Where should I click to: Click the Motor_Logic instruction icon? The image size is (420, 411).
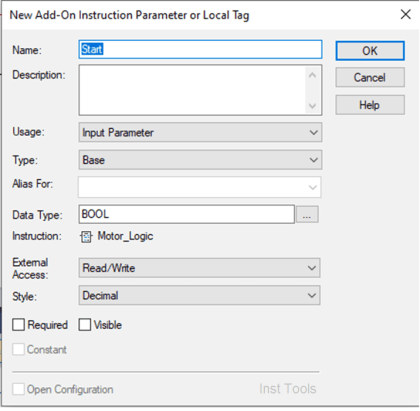tap(86, 237)
